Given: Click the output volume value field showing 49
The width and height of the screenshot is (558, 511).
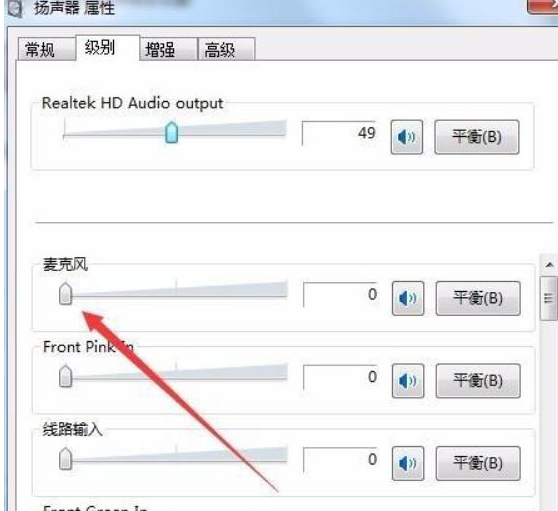Looking at the screenshot, I should point(339,133).
